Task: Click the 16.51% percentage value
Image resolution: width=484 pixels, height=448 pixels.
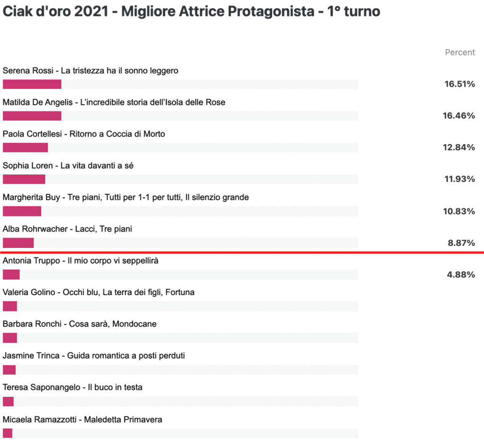Action: tap(459, 84)
